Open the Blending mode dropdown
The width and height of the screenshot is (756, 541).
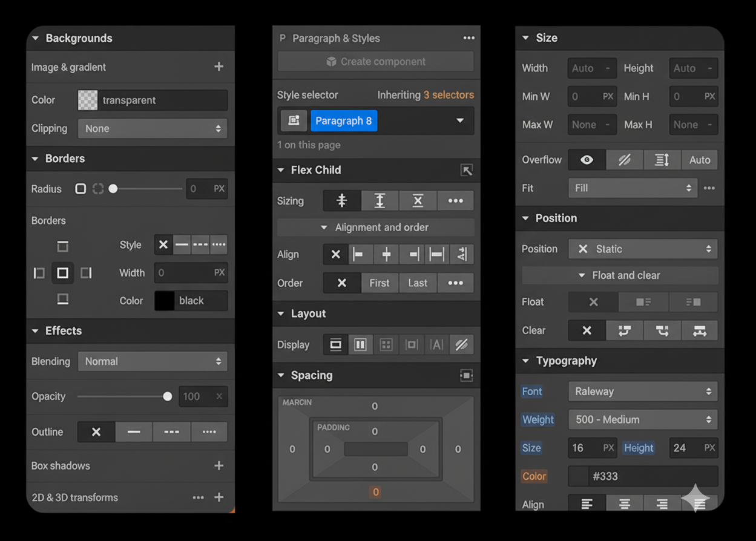coord(153,361)
